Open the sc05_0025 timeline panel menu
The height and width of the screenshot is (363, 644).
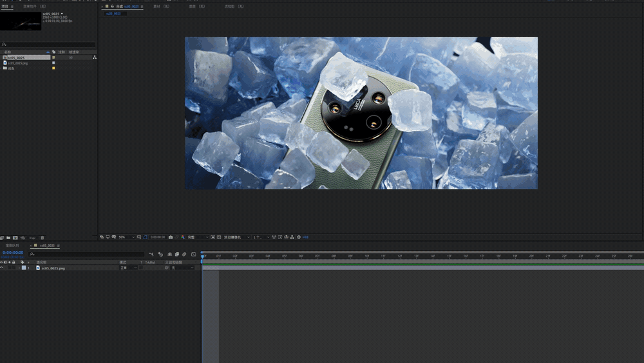click(59, 246)
